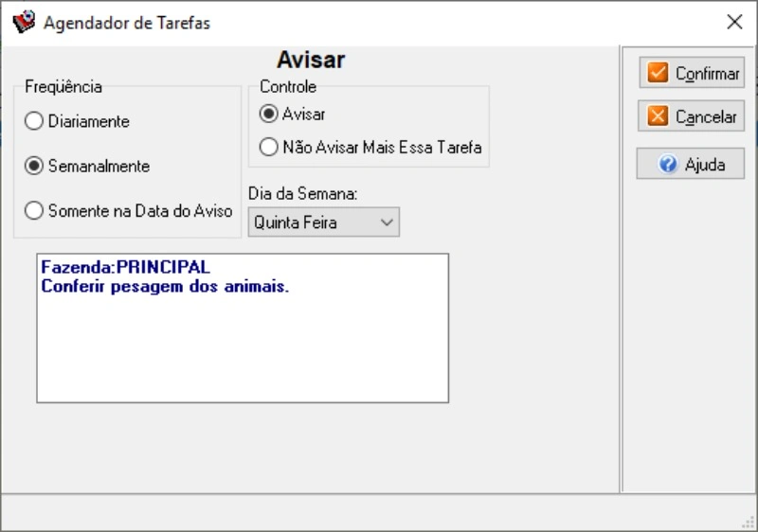Choose Somente na Data do Aviso

click(34, 211)
